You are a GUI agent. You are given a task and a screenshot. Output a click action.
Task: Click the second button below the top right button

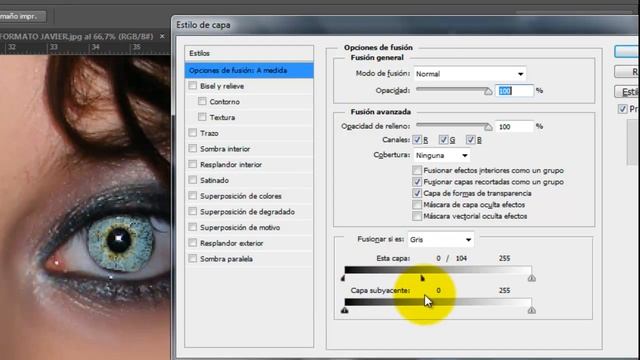pos(627,71)
